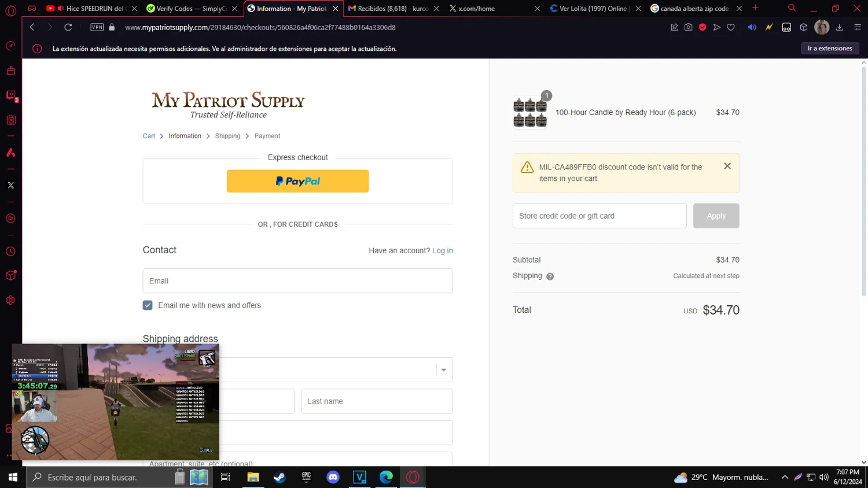The image size is (868, 488).
Task: Switch to Recibidos Gmail tab
Action: coord(393,9)
